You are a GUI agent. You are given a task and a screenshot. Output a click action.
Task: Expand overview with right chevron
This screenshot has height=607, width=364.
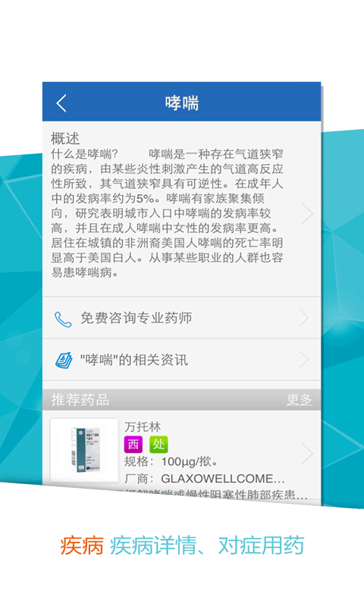tap(307, 213)
